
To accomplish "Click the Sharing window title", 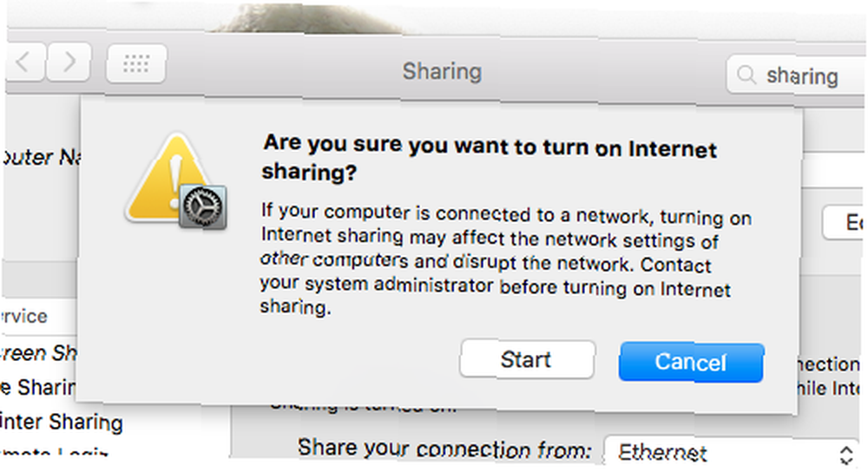I will pyautogui.click(x=442, y=71).
